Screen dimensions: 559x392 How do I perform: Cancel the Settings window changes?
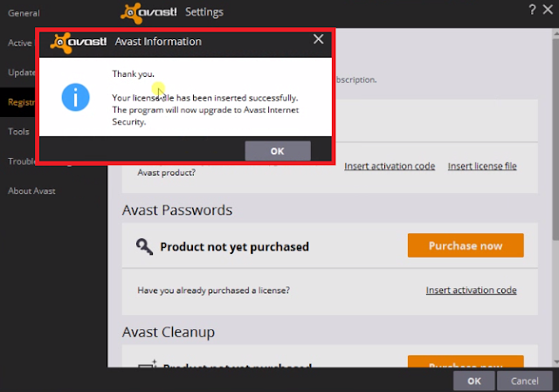pyautogui.click(x=524, y=381)
